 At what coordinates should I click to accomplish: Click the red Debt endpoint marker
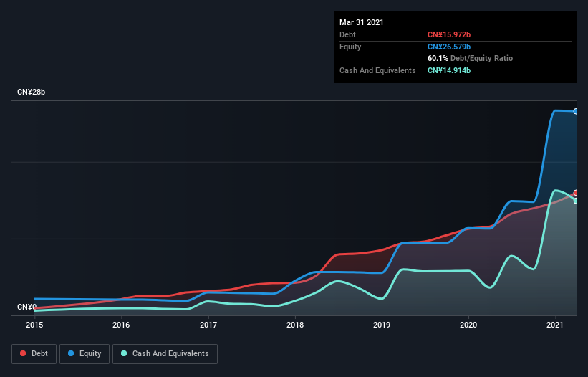pos(576,193)
